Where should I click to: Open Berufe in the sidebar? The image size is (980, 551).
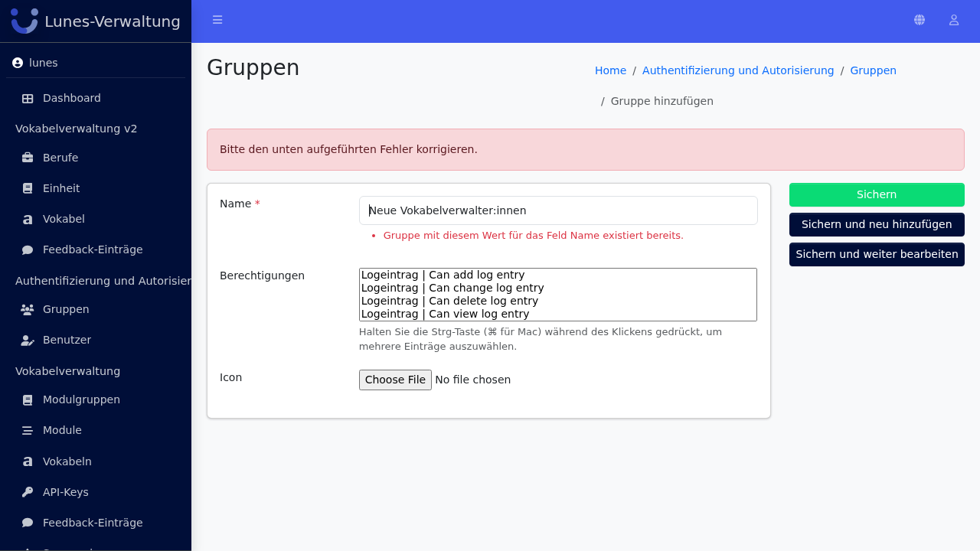(96, 158)
